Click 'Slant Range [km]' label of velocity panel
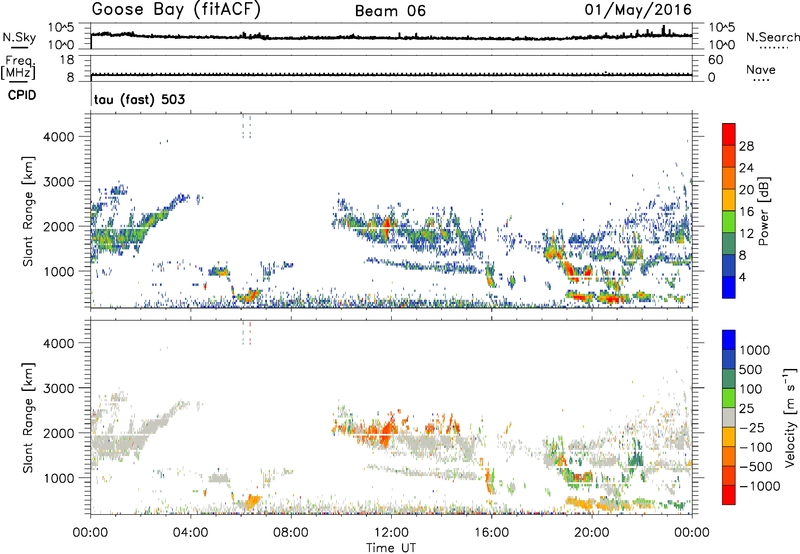The image size is (800, 554). point(28,418)
